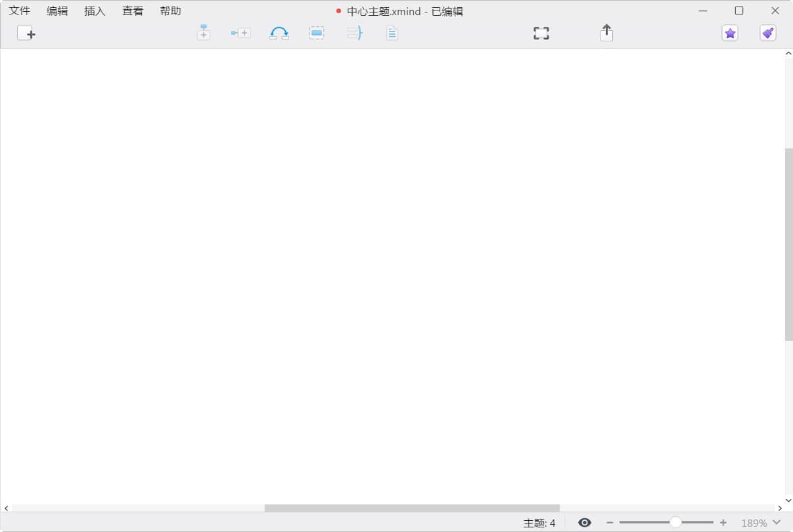793x532 pixels.
Task: Close the XMind window
Action: 775,11
